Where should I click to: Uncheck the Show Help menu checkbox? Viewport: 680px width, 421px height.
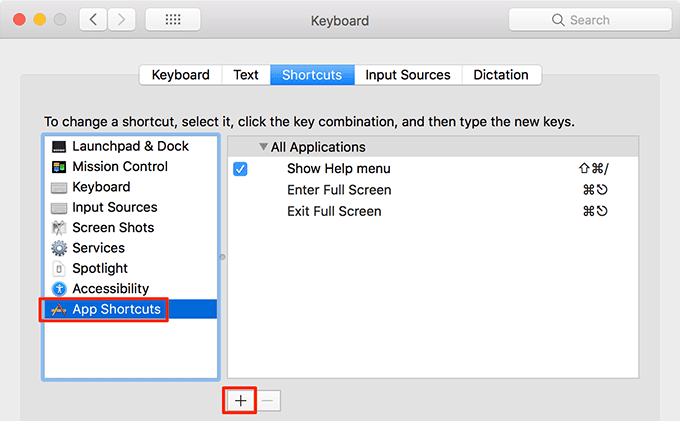pyautogui.click(x=240, y=169)
